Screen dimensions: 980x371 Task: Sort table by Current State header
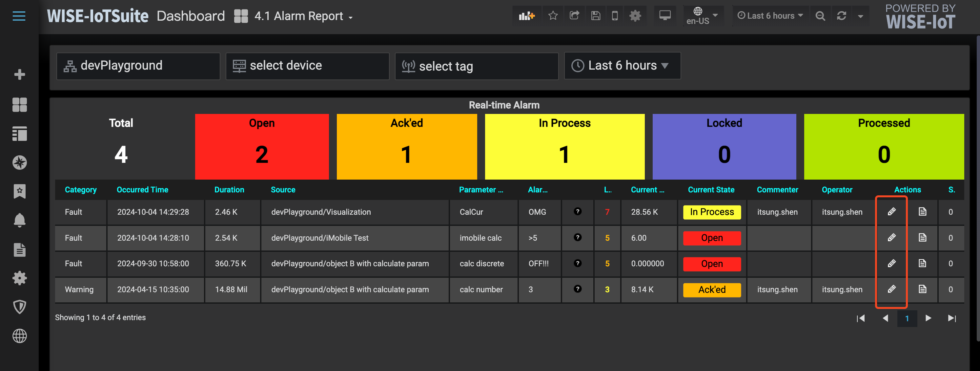point(711,190)
